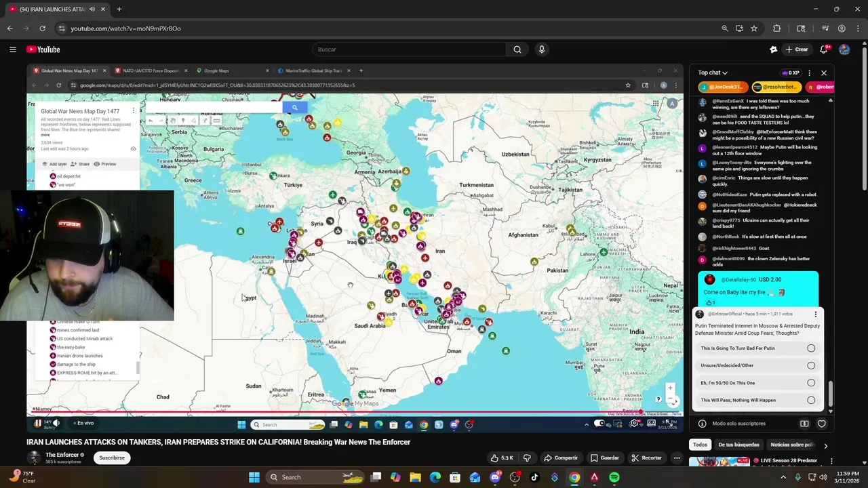Open File Explorer from the taskbar
868x488 pixels.
pyautogui.click(x=416, y=477)
